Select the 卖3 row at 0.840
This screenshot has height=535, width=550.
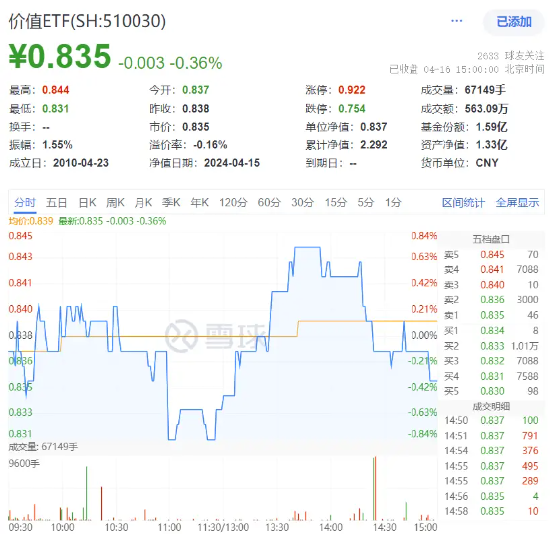click(491, 285)
